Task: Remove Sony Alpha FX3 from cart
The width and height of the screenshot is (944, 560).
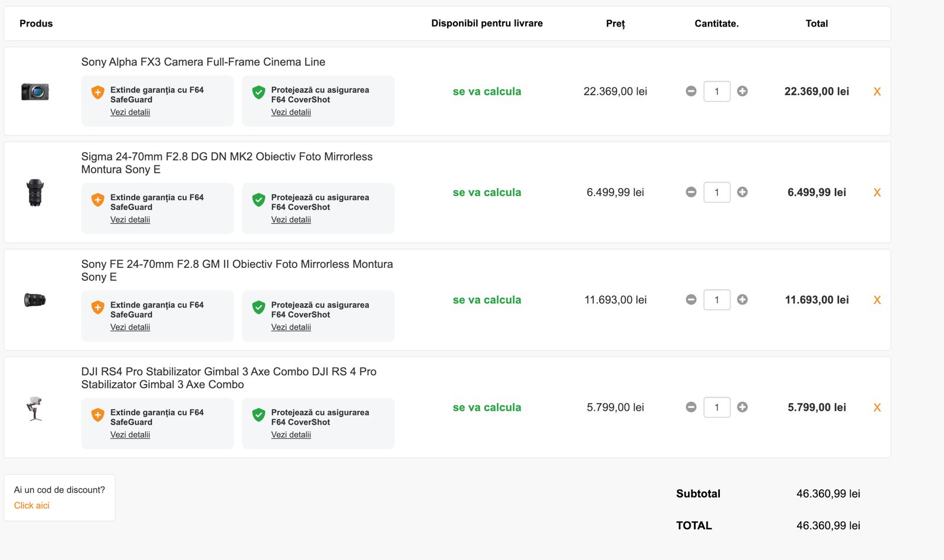Action: (877, 91)
